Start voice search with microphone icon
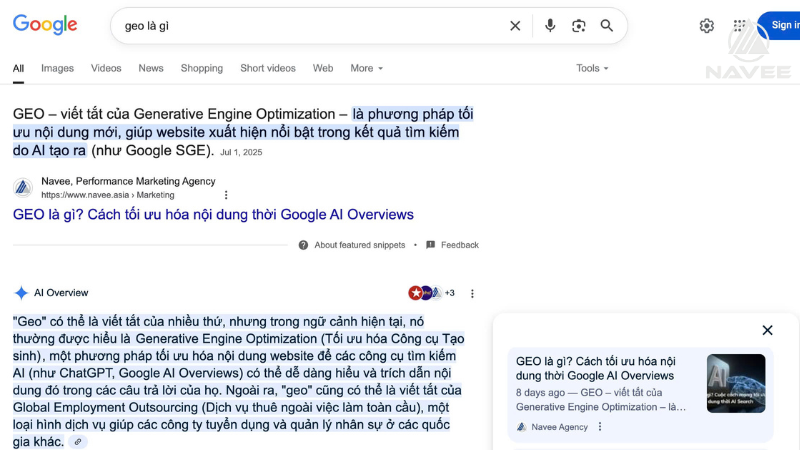The image size is (800, 450). click(x=549, y=26)
